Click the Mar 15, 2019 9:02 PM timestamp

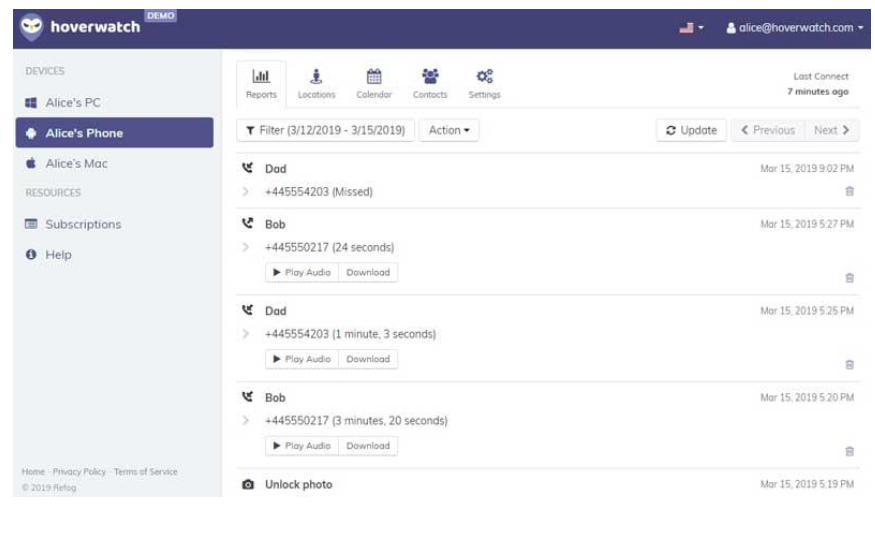point(807,169)
